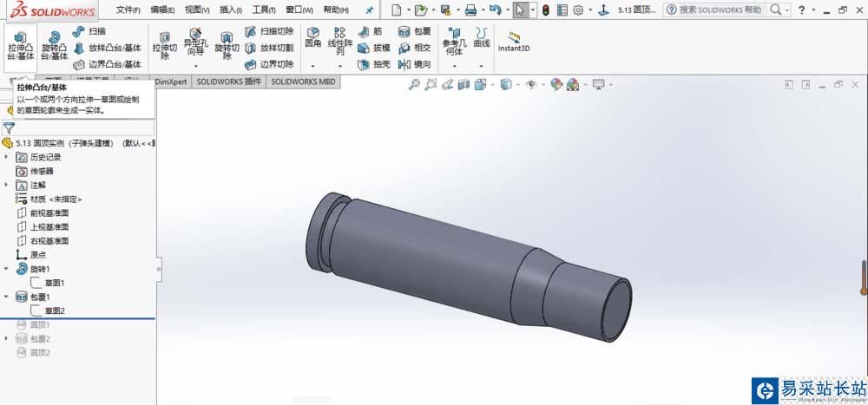Select the 线性阵列 linear pattern tool
The width and height of the screenshot is (868, 405).
pyautogui.click(x=340, y=42)
